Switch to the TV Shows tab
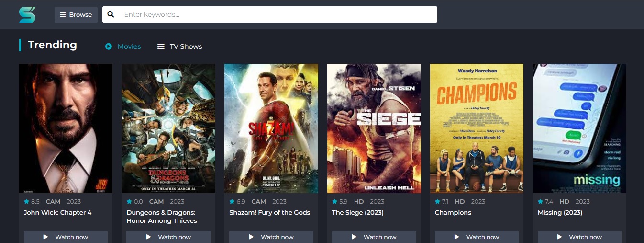 [x=180, y=46]
